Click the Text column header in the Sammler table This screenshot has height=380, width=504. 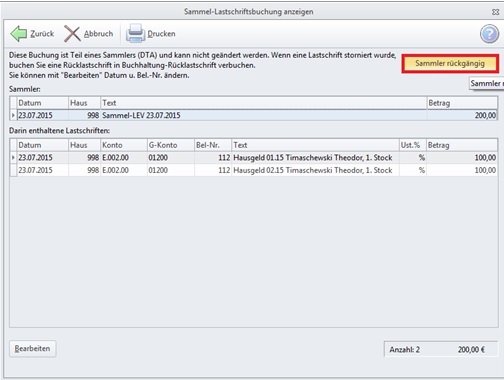pos(264,103)
